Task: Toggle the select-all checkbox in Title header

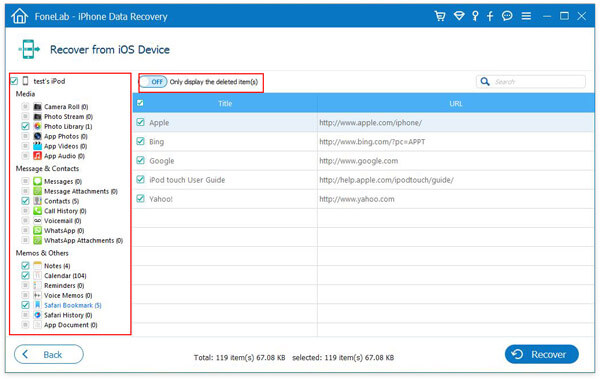Action: pyautogui.click(x=140, y=103)
